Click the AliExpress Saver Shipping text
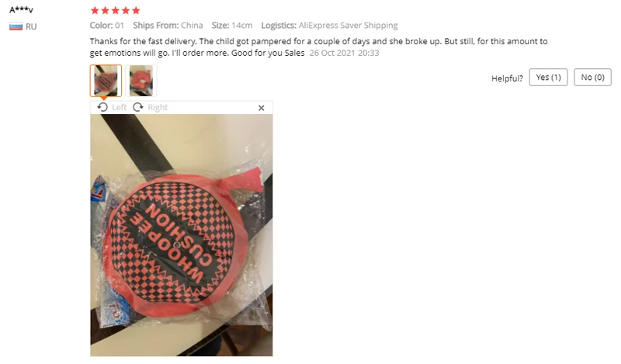621x364 pixels. tap(348, 26)
